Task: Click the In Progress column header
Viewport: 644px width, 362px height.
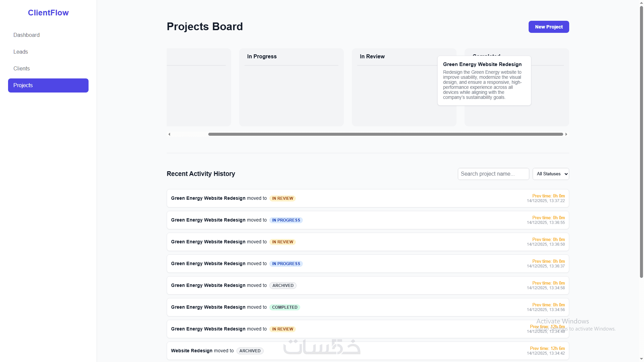Action: tap(262, 57)
